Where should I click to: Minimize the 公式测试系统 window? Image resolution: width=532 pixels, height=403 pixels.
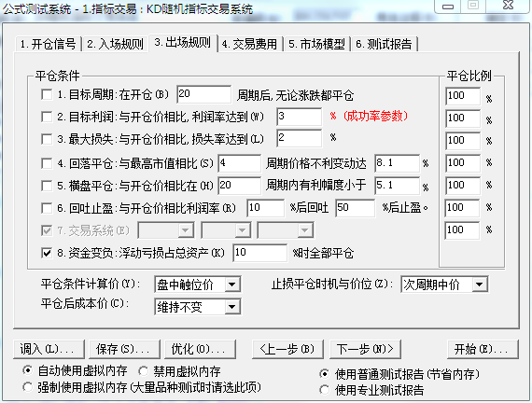tap(448, 6)
